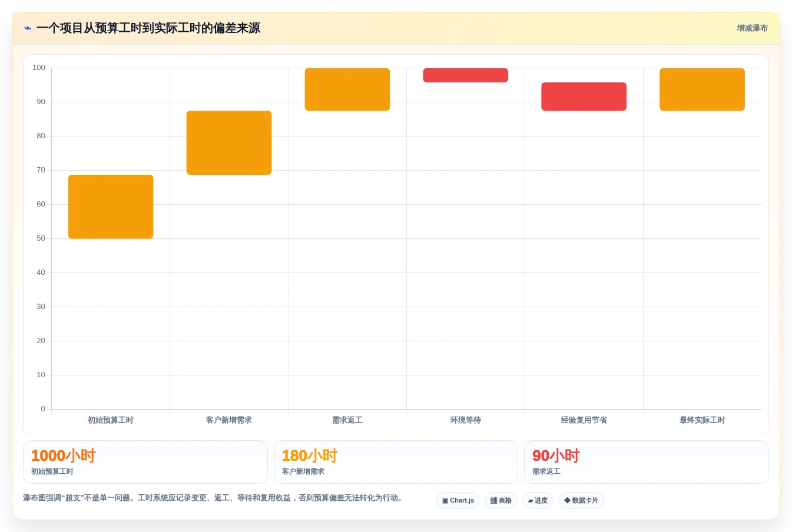The width and height of the screenshot is (792, 532).
Task: Open the 180小时 客户新增需求 card
Action: (x=396, y=462)
